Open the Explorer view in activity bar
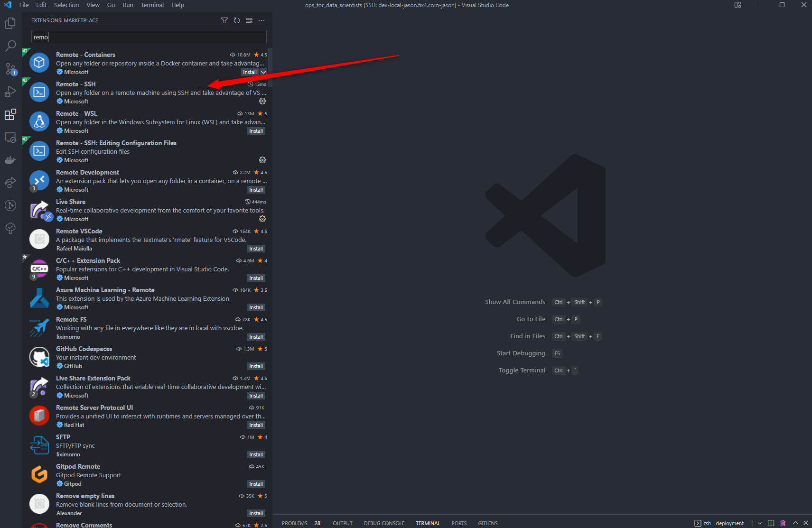Screen dimensions: 812x528 [x=10, y=23]
